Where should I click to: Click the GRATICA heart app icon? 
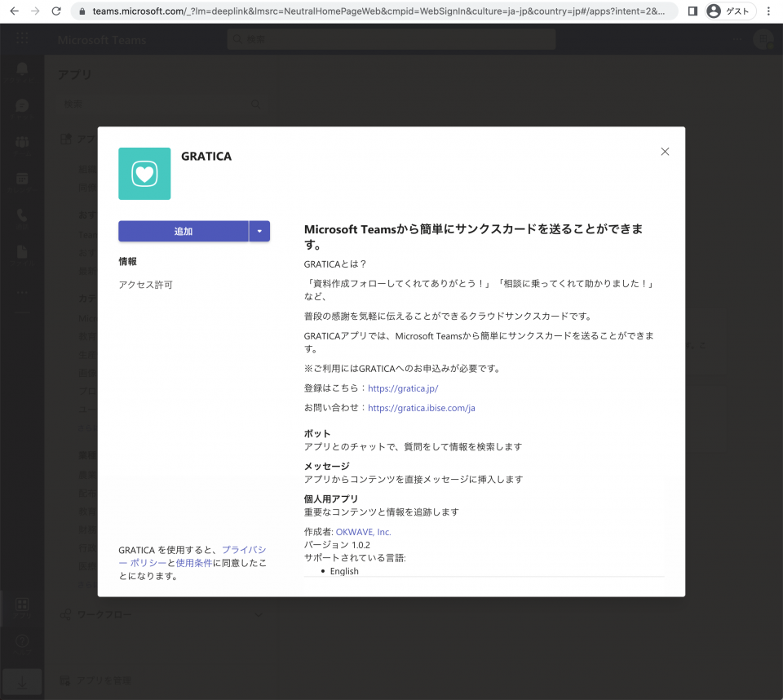click(x=144, y=174)
